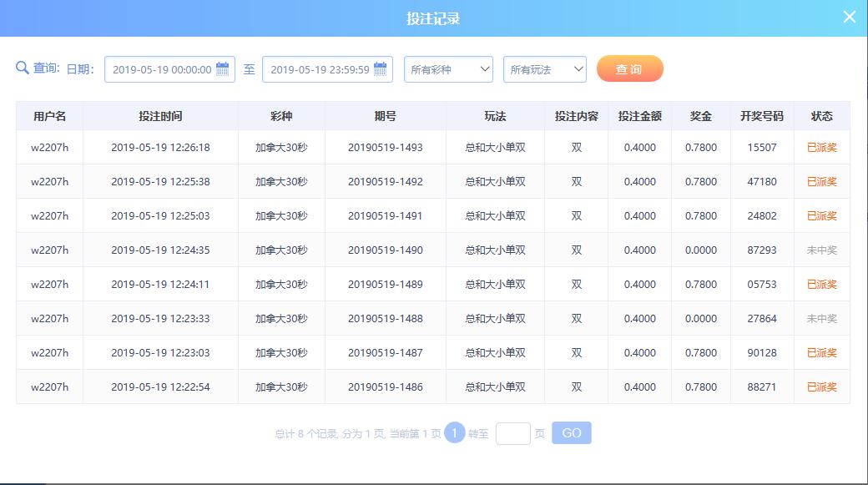Click bet time 2019-05-19 12:22:54
The image size is (868, 485).
point(160,387)
